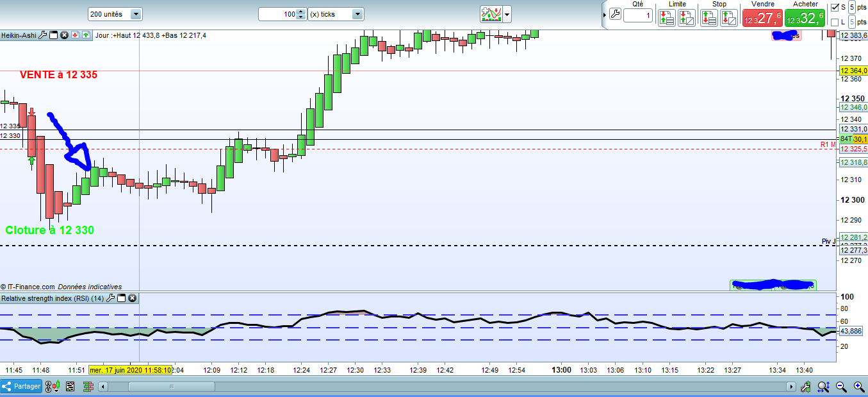Image resolution: width=868 pixels, height=397 pixels.
Task: Click the 12 346,0 price tag
Action: [x=854, y=107]
